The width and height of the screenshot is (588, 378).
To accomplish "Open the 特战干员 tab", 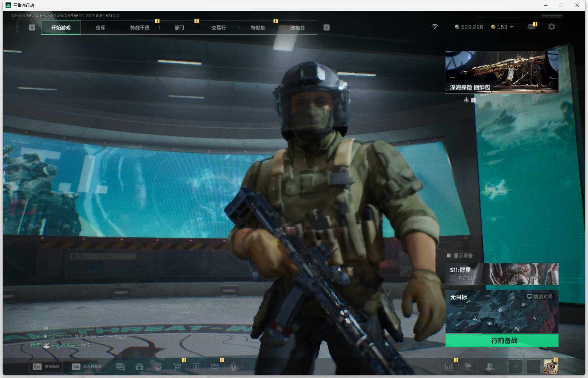I will pos(140,27).
